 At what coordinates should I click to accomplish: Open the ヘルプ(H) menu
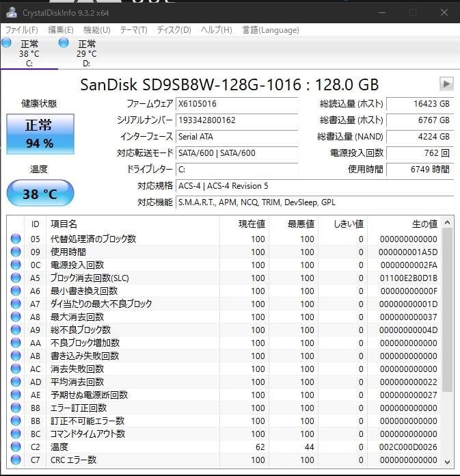217,30
